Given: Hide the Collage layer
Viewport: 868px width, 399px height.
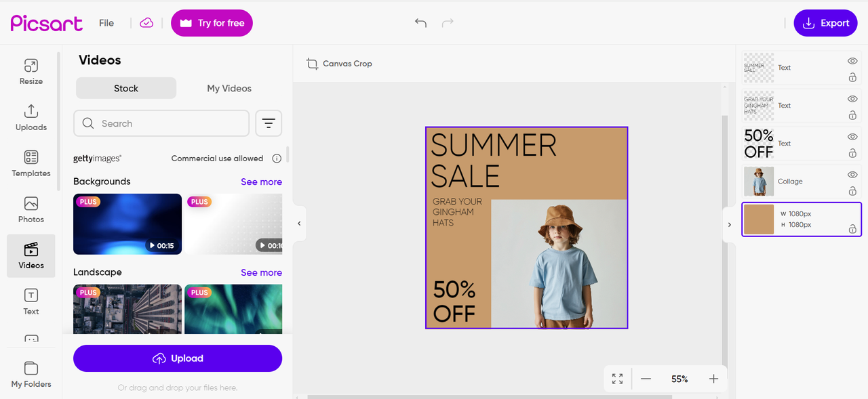Looking at the screenshot, I should (x=852, y=175).
